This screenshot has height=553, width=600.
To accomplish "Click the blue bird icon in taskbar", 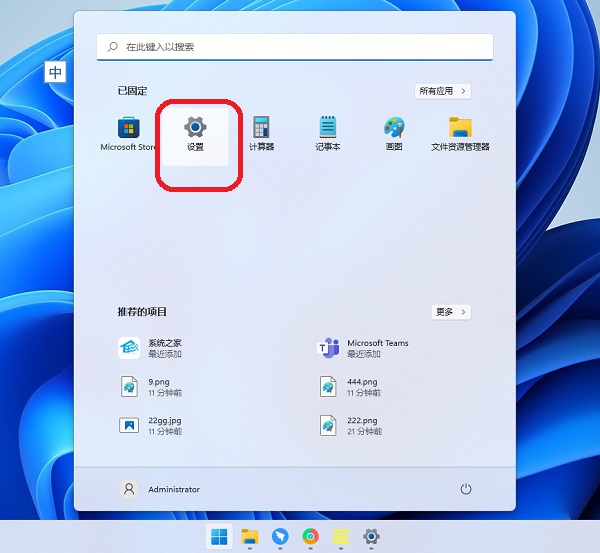I will pyautogui.click(x=281, y=537).
